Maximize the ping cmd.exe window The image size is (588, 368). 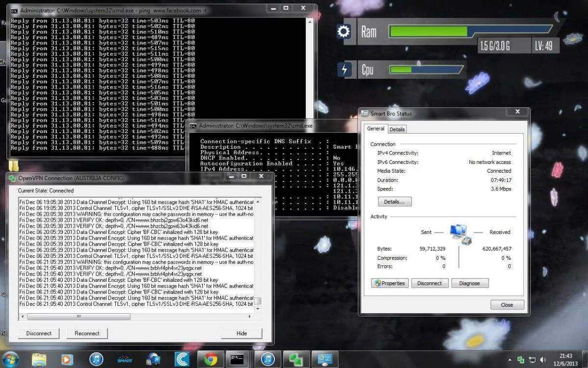(x=286, y=8)
